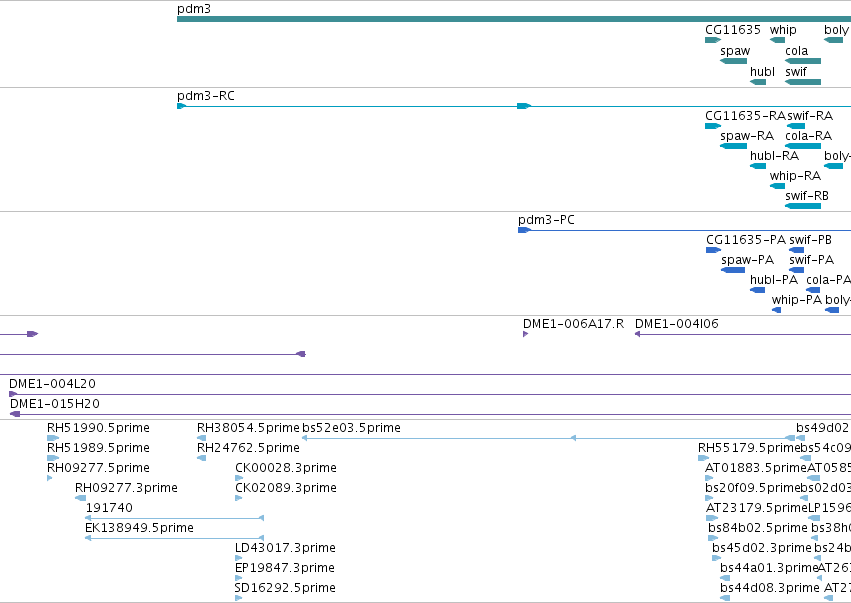This screenshot has height=603, width=851.
Task: Click the AT23179.5prime EST glyph
Action: (x=710, y=518)
